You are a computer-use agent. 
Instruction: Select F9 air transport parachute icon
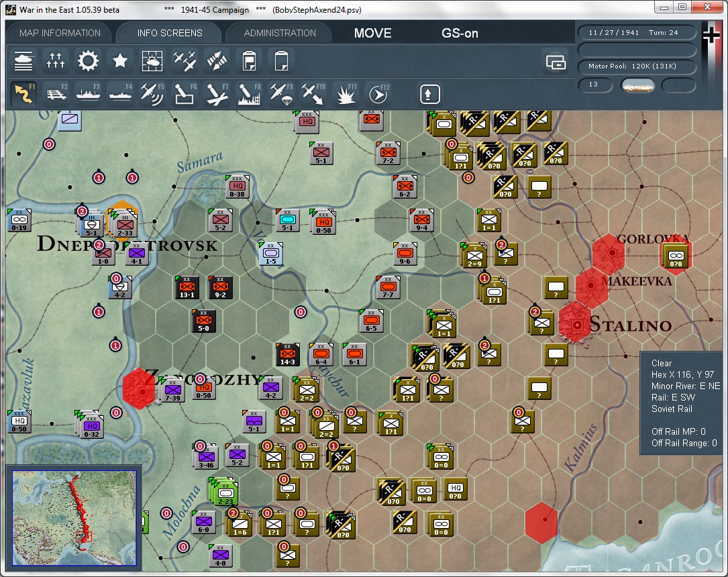point(281,94)
